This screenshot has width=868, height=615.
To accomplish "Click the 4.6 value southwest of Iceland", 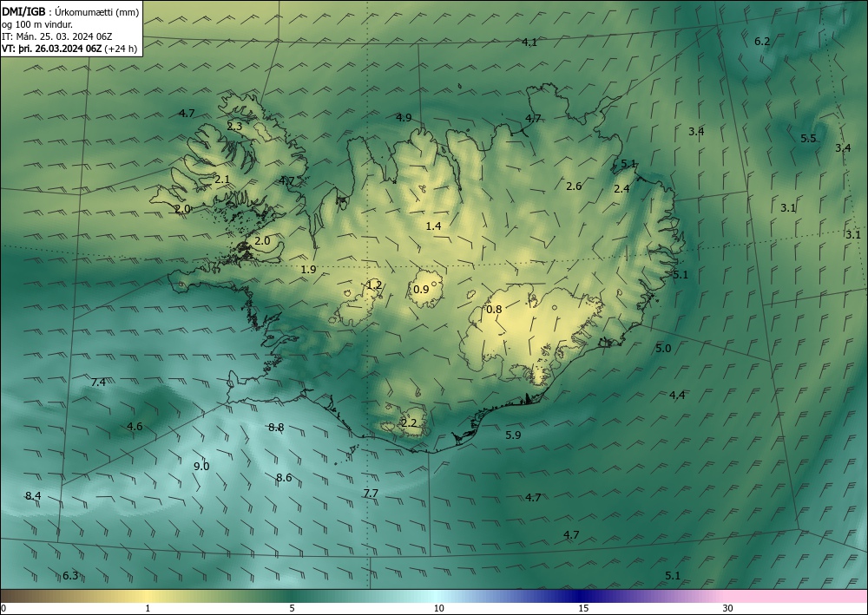I will coord(135,427).
